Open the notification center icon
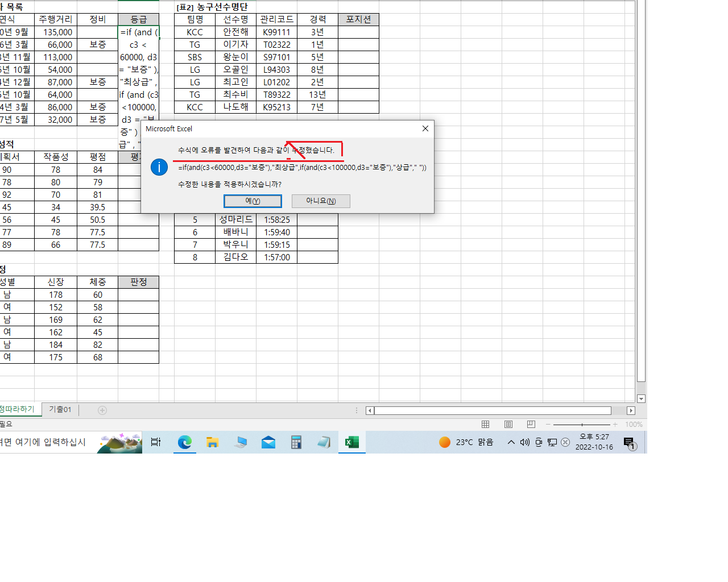 click(629, 442)
